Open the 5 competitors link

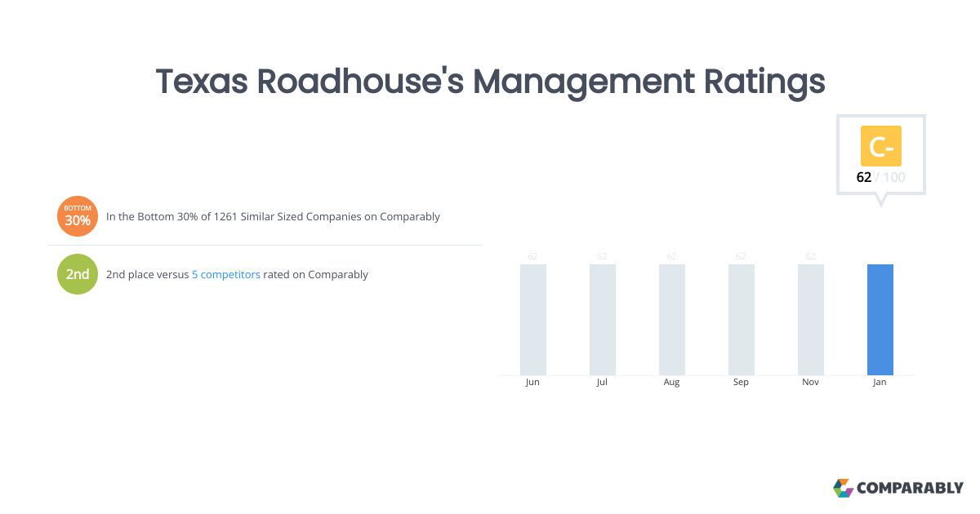click(x=226, y=274)
